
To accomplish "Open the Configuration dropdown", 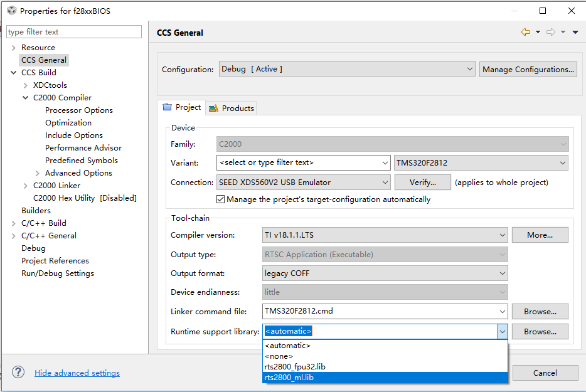I will coord(346,69).
